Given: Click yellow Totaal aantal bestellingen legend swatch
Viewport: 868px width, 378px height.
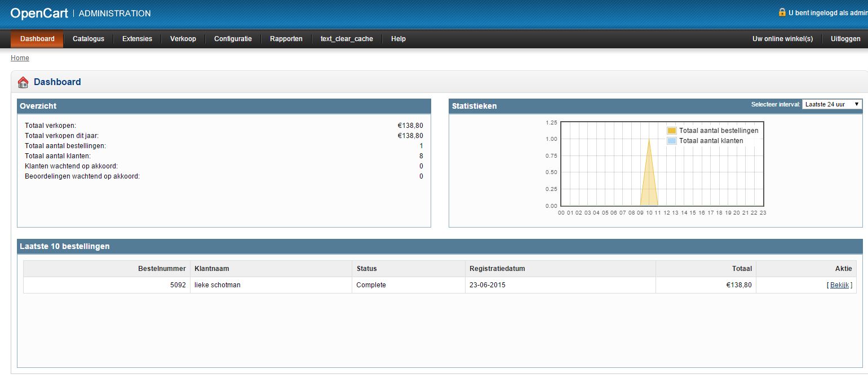Looking at the screenshot, I should tap(671, 131).
